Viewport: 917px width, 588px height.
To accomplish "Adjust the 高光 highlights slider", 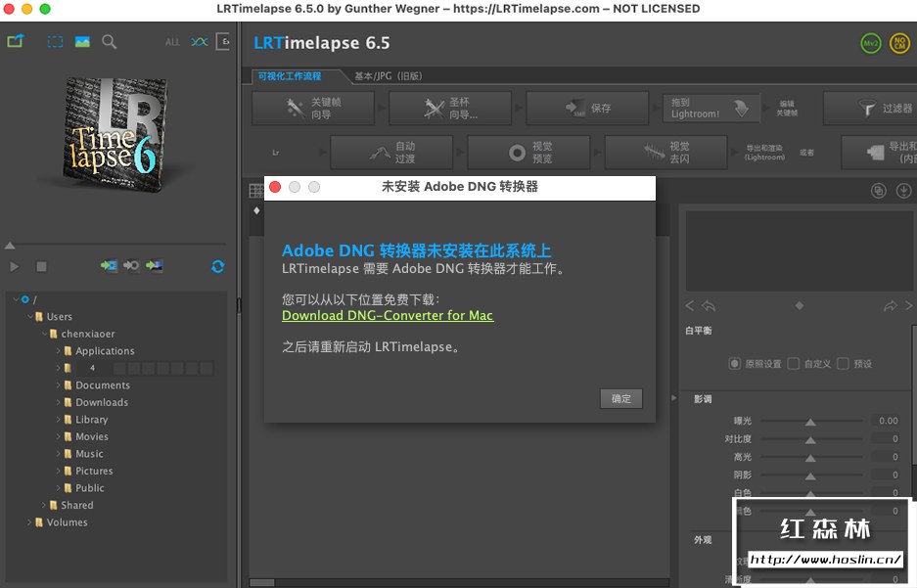I will pyautogui.click(x=810, y=457).
